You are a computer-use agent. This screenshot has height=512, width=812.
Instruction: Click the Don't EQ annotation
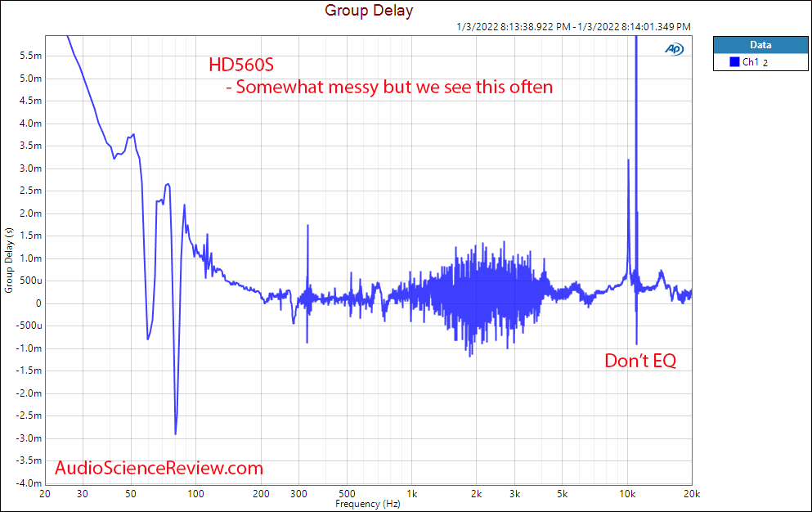click(x=640, y=361)
